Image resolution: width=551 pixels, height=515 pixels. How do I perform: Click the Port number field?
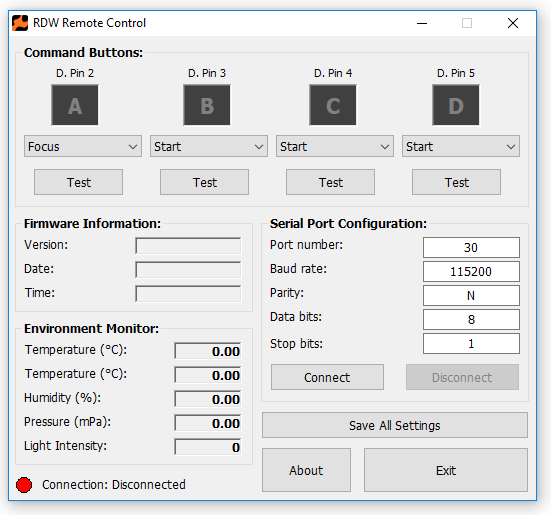point(471,248)
